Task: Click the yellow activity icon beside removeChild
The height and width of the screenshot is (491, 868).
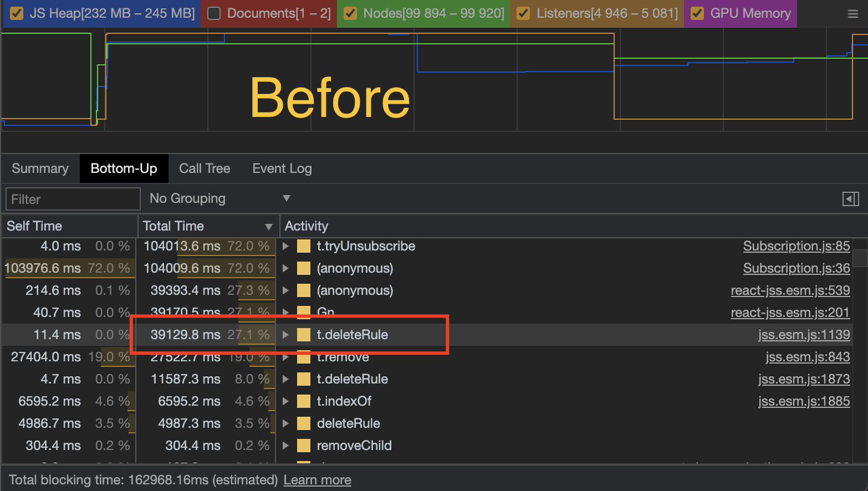Action: tap(303, 445)
